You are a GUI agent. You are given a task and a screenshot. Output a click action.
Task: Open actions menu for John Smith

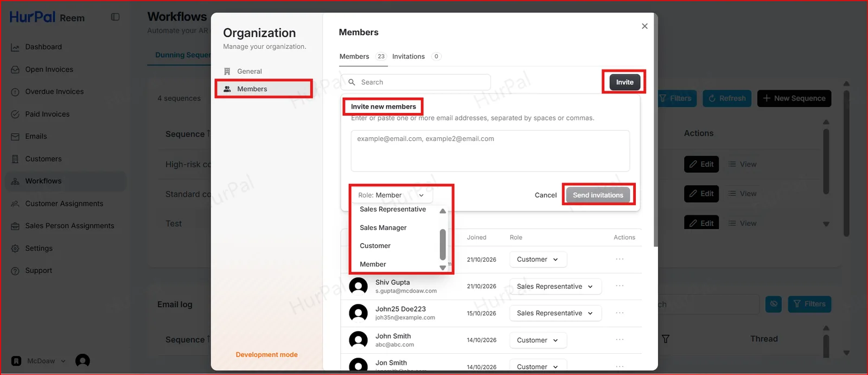tap(620, 340)
